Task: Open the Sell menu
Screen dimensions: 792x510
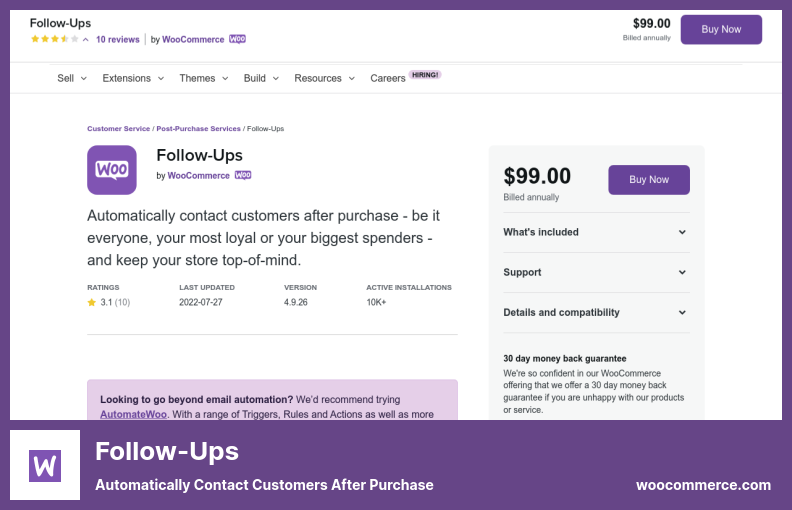Action: [72, 78]
